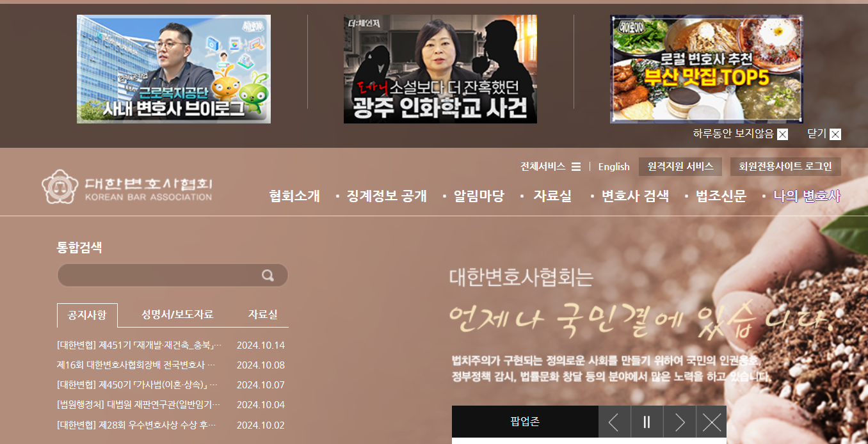Open the 나의 변호사 menu
The width and height of the screenshot is (868, 444).
click(807, 196)
